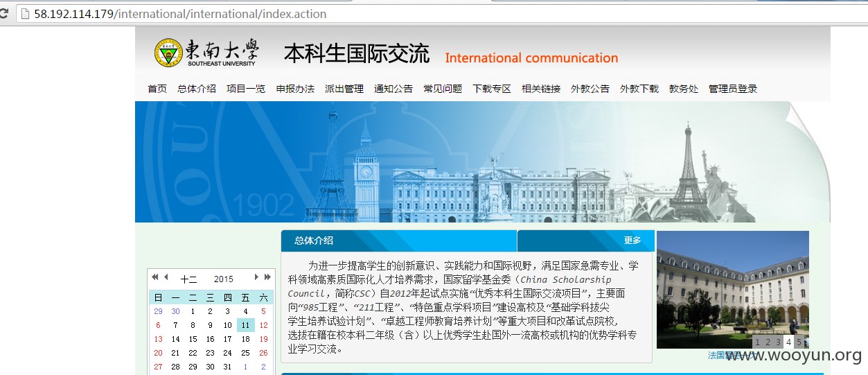Show slide 2 in the photo slideshow

(768, 342)
